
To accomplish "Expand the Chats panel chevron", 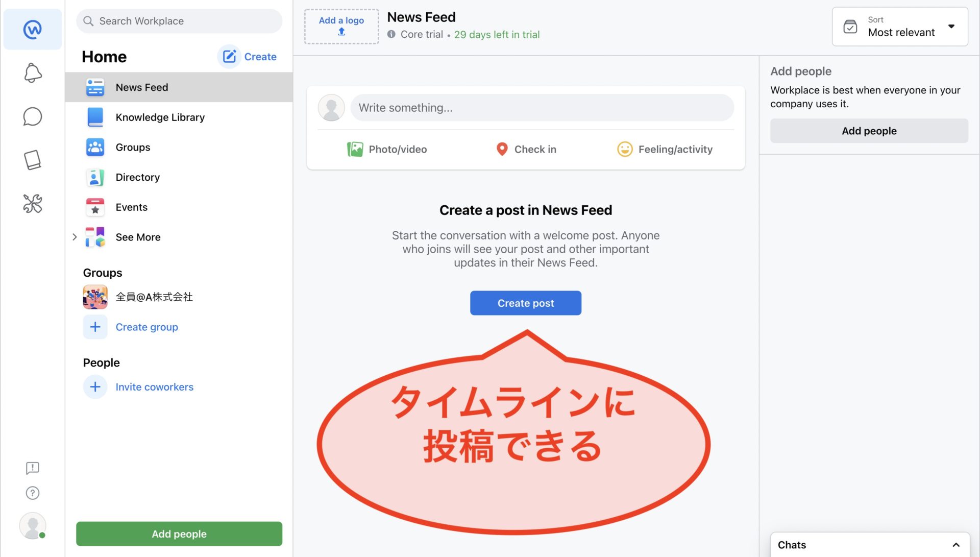I will click(955, 545).
